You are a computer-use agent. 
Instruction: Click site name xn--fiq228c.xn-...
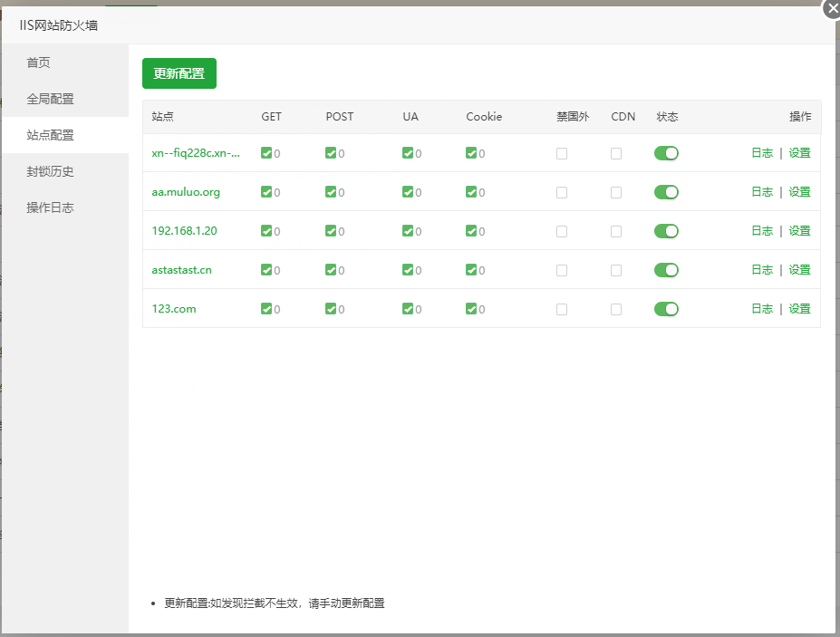[x=196, y=153]
